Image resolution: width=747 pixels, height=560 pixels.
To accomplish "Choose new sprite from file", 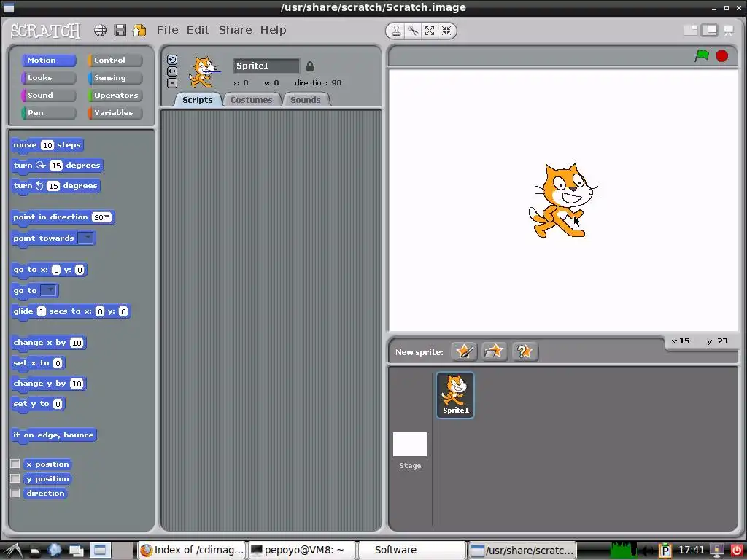I will [494, 352].
